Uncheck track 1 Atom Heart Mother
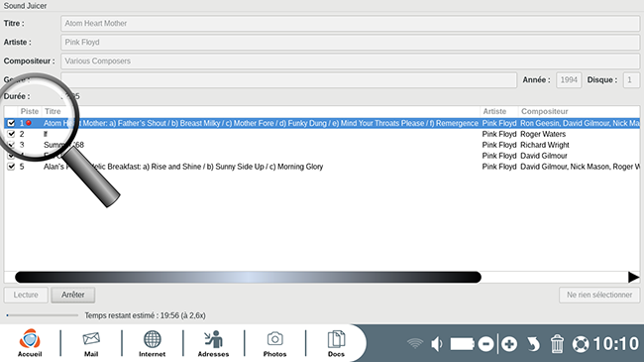The image size is (644, 362). [x=12, y=123]
